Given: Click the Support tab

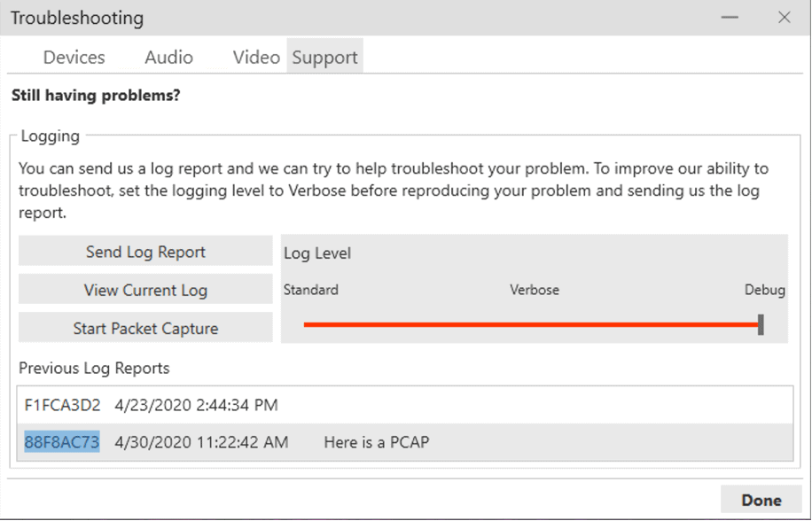Looking at the screenshot, I should (324, 57).
